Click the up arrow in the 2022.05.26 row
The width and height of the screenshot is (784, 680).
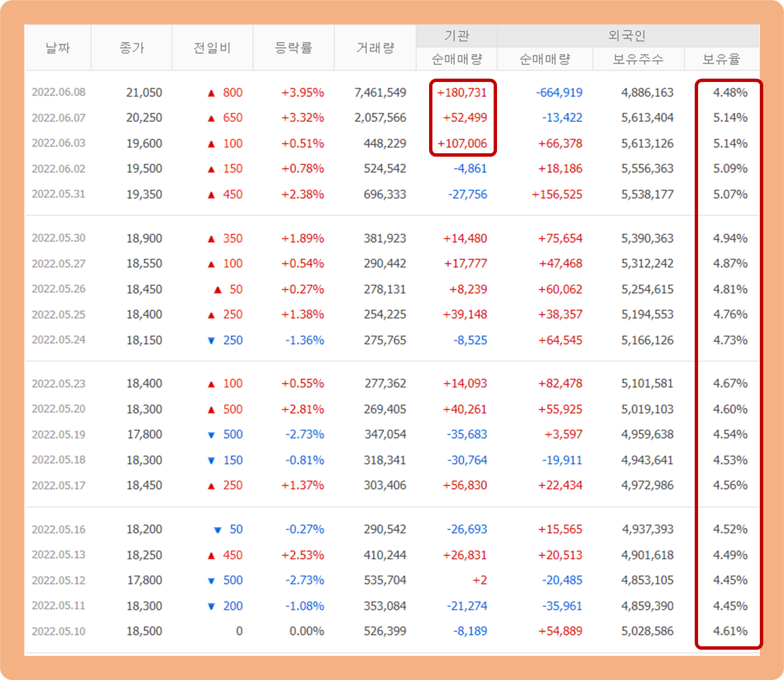pyautogui.click(x=218, y=290)
